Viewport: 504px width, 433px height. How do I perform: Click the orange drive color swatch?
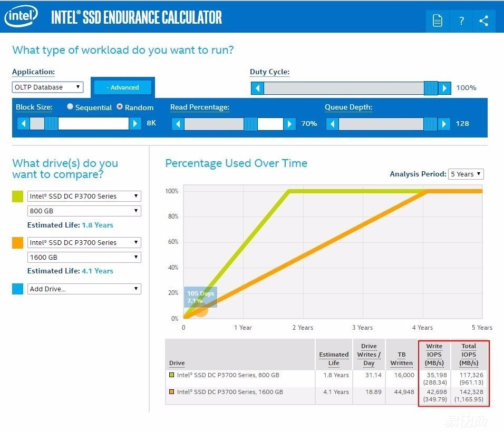18,243
